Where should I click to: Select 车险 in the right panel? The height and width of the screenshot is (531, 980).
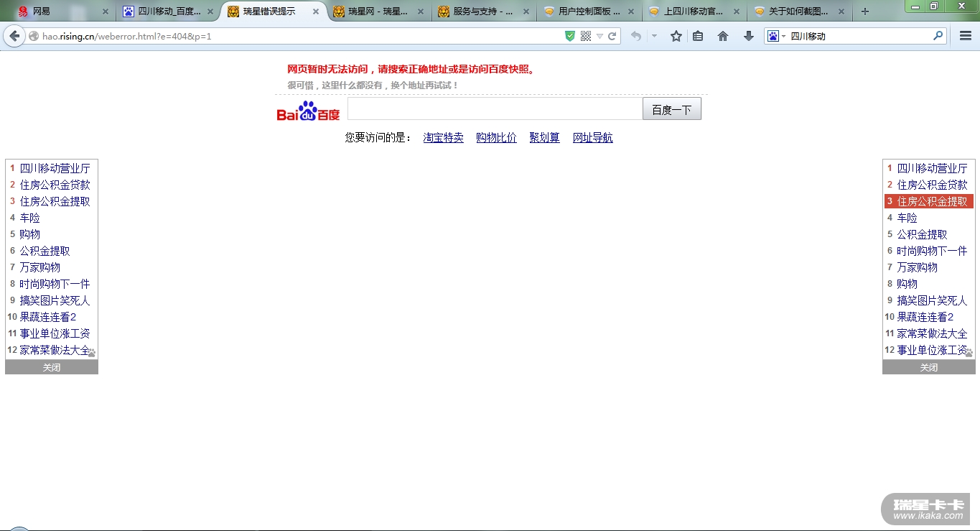pos(907,218)
